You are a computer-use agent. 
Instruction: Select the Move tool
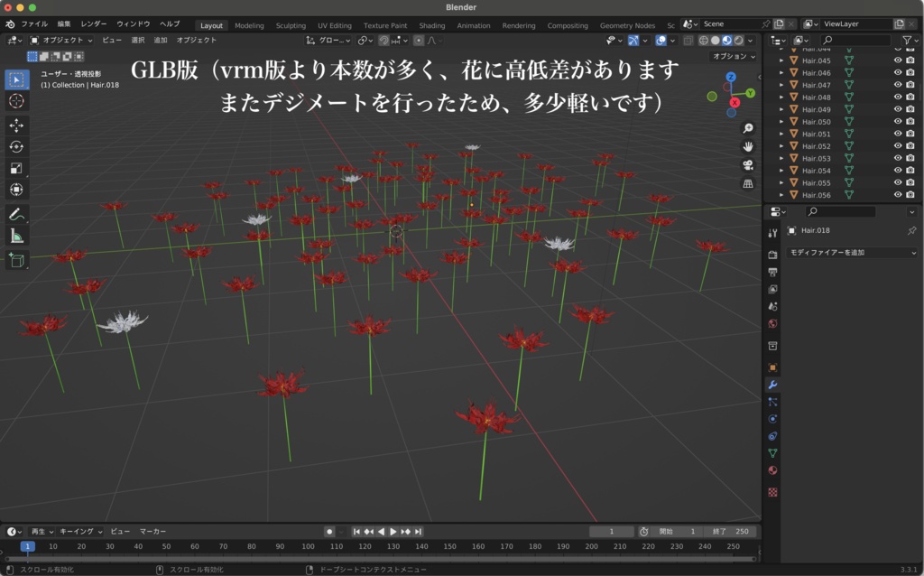[x=16, y=125]
